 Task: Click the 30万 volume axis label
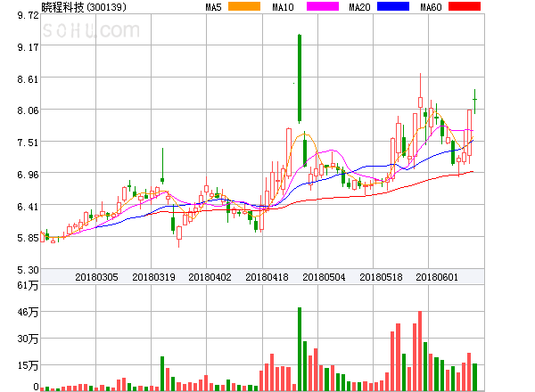28,339
